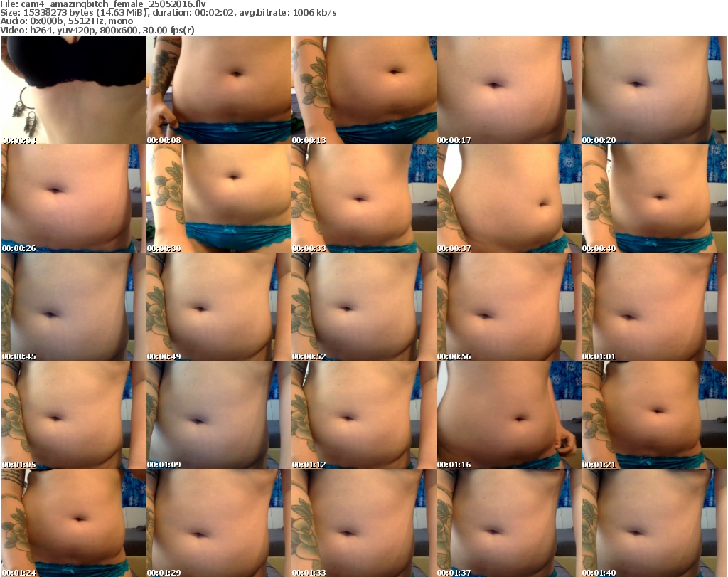Select the thumbnail stamped 00:00:04

[x=74, y=90]
